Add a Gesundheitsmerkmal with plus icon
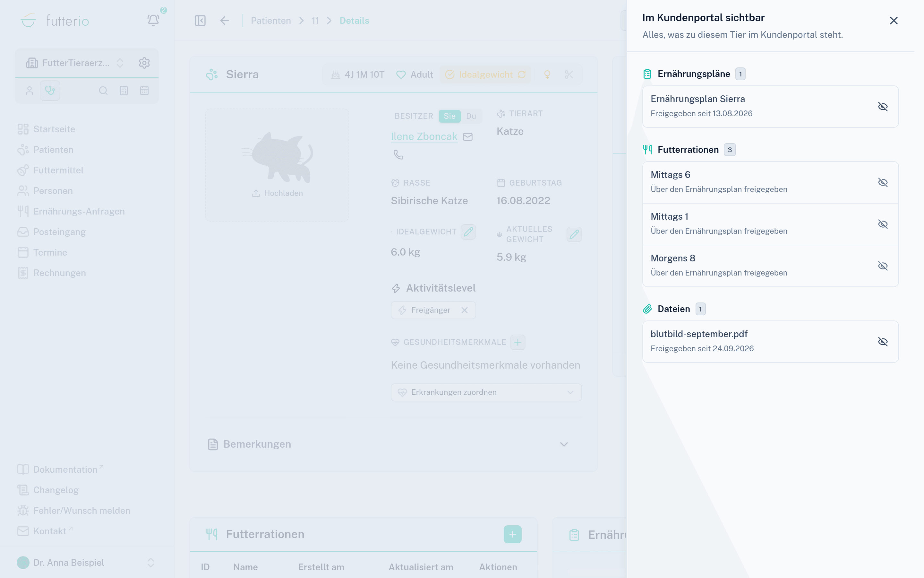The image size is (924, 578). (518, 342)
